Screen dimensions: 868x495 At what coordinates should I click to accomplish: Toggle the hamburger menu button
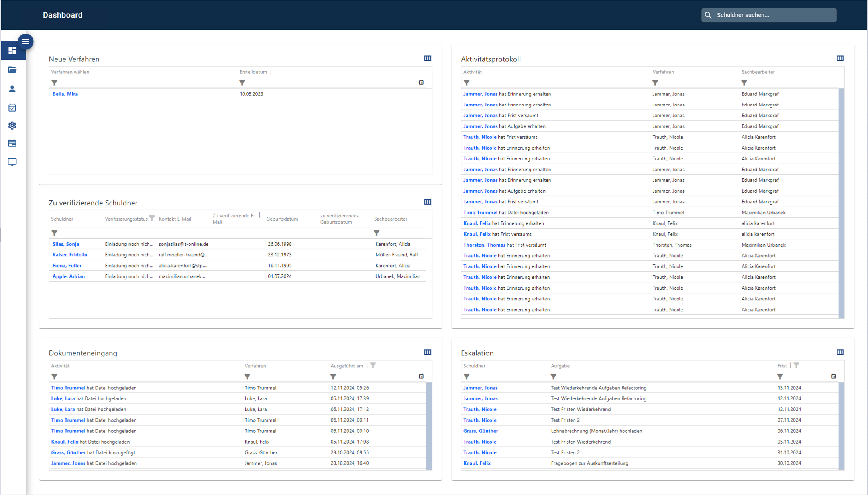coord(26,41)
